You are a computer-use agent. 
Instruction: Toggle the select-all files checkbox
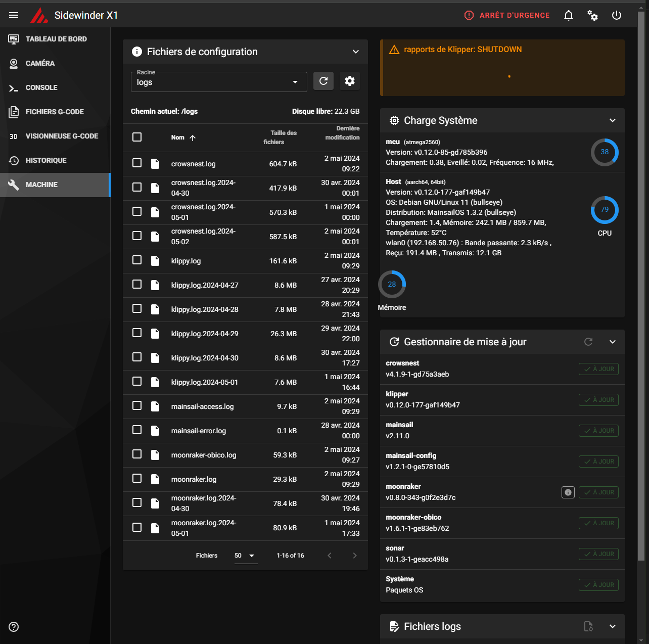(x=137, y=137)
